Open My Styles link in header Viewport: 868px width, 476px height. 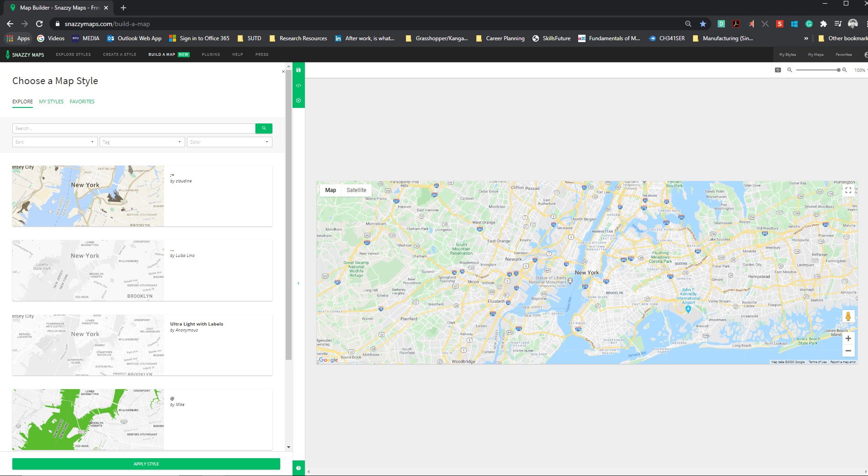(x=788, y=54)
